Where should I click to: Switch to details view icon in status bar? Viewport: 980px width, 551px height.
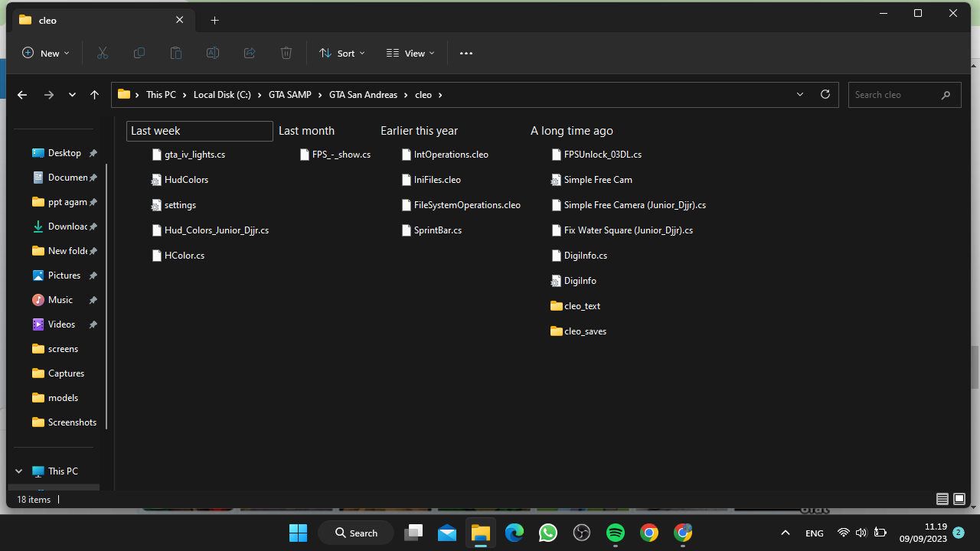[x=942, y=499]
